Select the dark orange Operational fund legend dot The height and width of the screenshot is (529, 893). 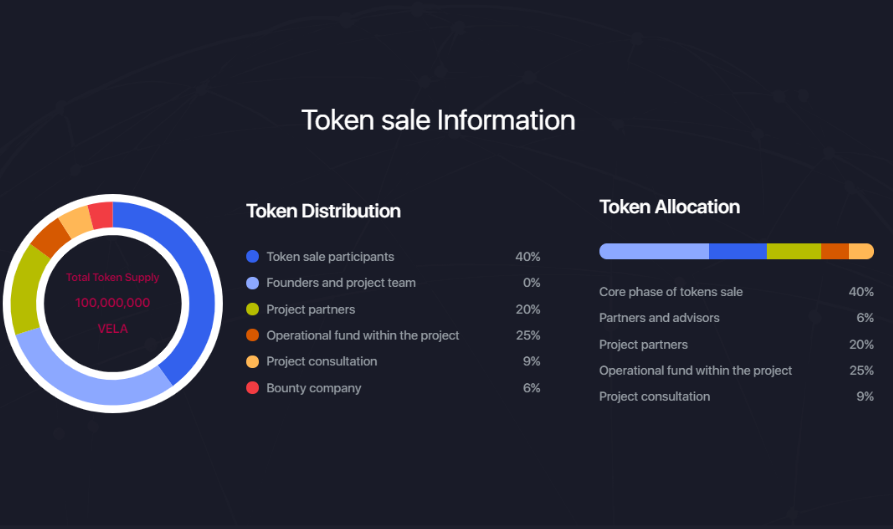click(252, 335)
